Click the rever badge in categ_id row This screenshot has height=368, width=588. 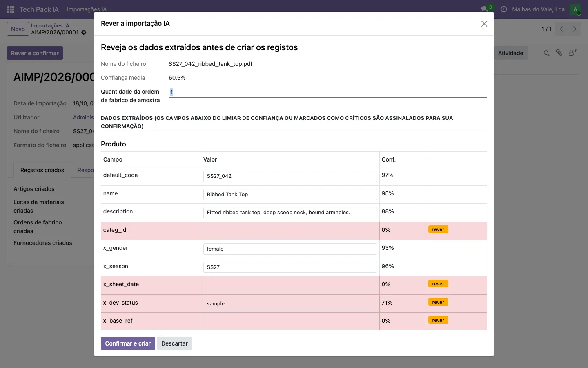[438, 229]
